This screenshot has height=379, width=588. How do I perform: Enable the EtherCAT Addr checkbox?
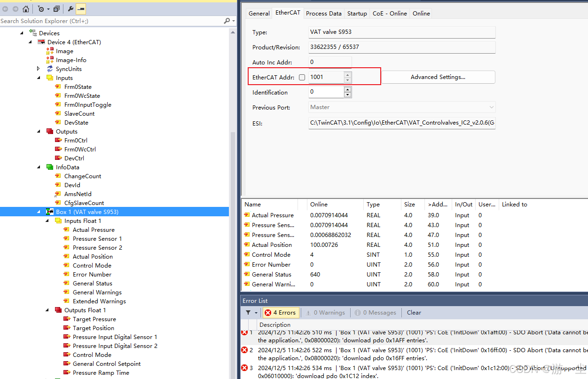coord(302,77)
